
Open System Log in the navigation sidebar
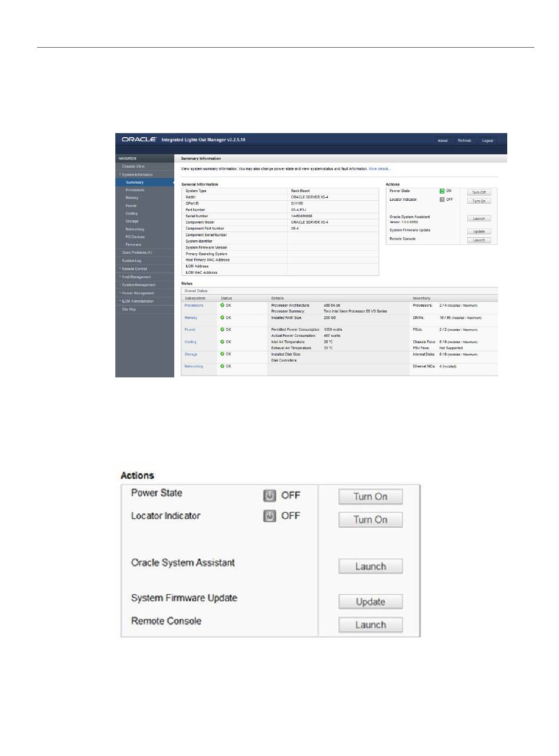tap(132, 261)
